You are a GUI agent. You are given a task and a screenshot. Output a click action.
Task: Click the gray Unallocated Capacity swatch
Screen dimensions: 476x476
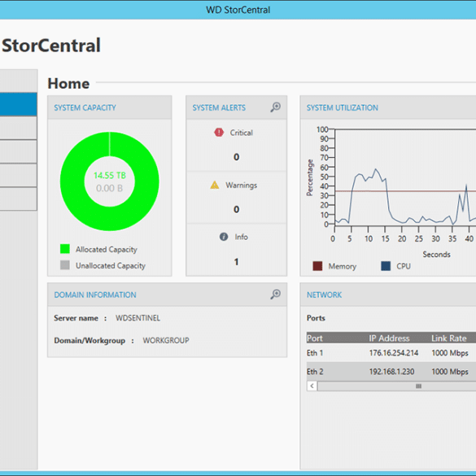pos(65,265)
